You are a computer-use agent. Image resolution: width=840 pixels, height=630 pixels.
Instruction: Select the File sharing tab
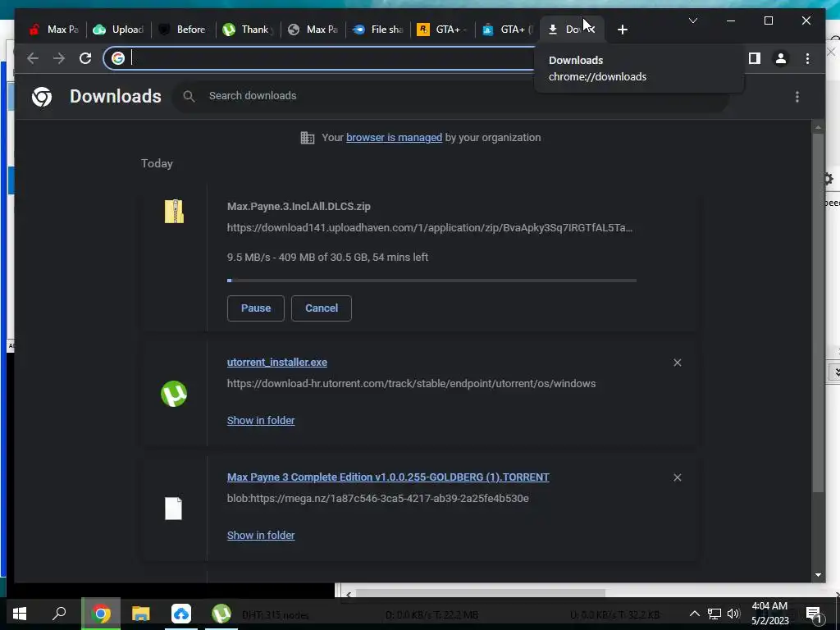pos(377,30)
